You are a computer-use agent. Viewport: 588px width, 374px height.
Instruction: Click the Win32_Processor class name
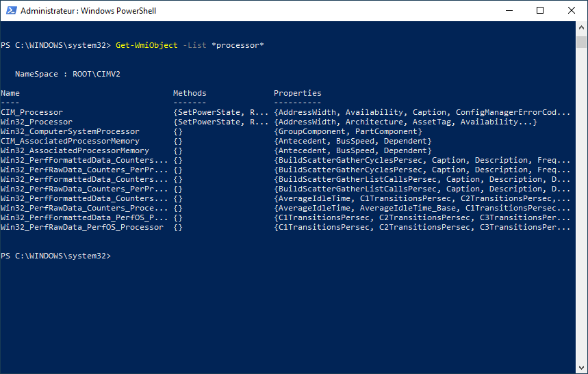(x=36, y=122)
